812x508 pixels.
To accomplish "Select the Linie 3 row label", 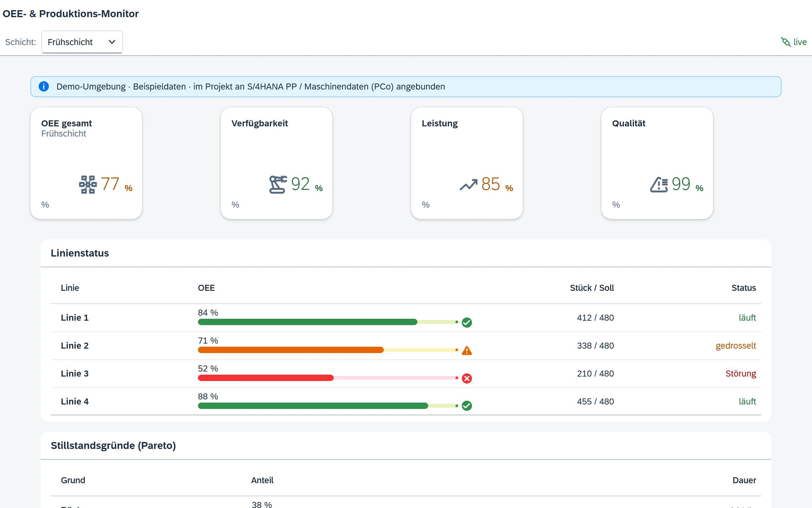I will point(75,373).
